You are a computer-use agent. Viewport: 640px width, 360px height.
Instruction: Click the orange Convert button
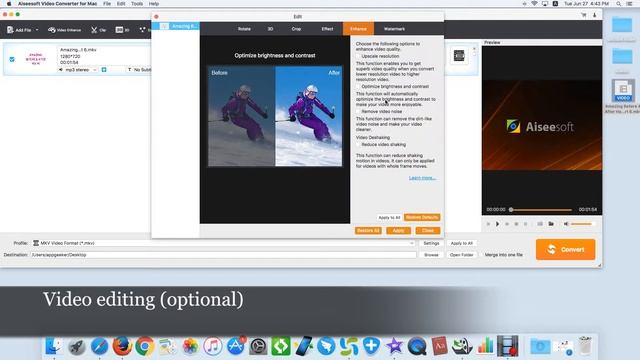click(x=565, y=249)
